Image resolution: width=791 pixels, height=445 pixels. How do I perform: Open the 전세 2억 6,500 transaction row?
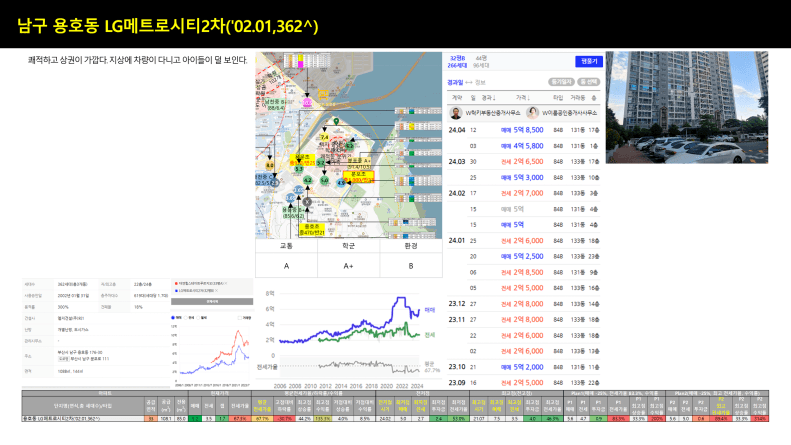tap(524, 161)
